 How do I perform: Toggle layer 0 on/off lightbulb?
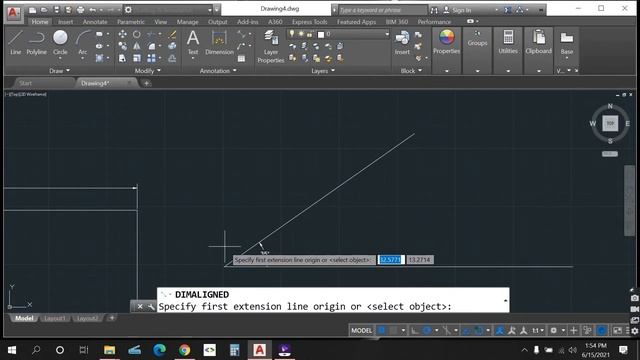[292, 34]
